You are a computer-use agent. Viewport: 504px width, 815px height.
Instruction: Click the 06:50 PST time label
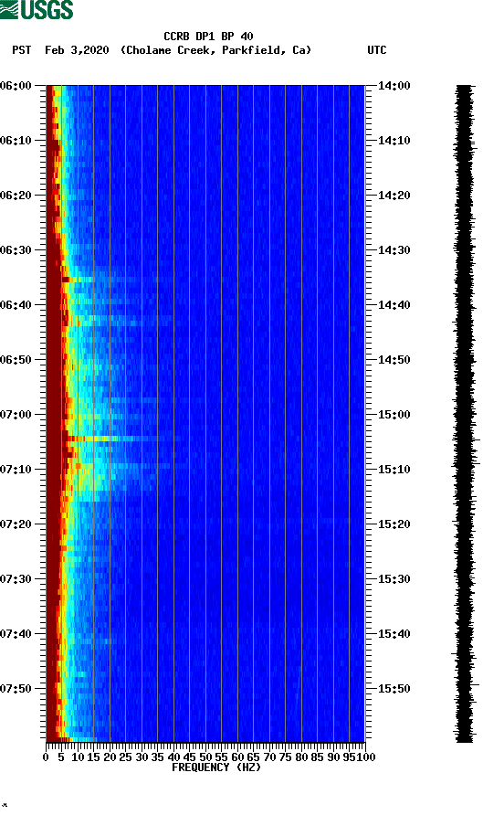click(x=16, y=360)
